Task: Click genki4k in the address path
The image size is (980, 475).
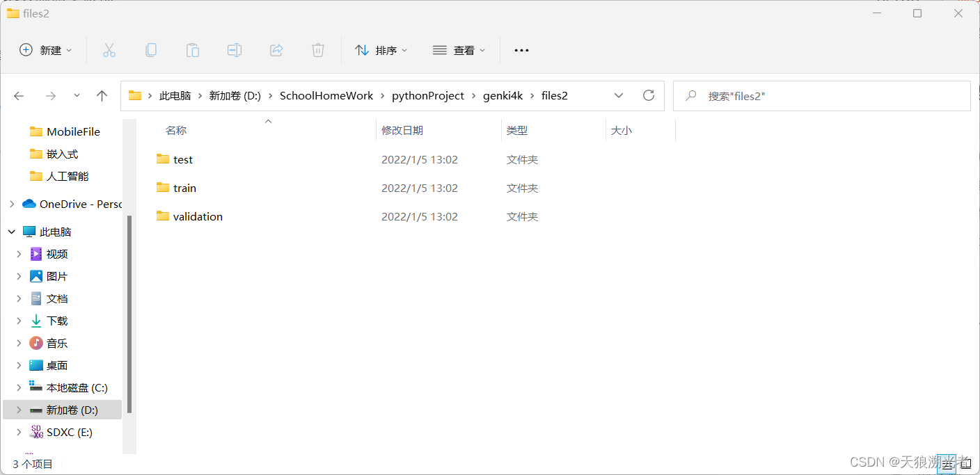Action: click(x=503, y=96)
